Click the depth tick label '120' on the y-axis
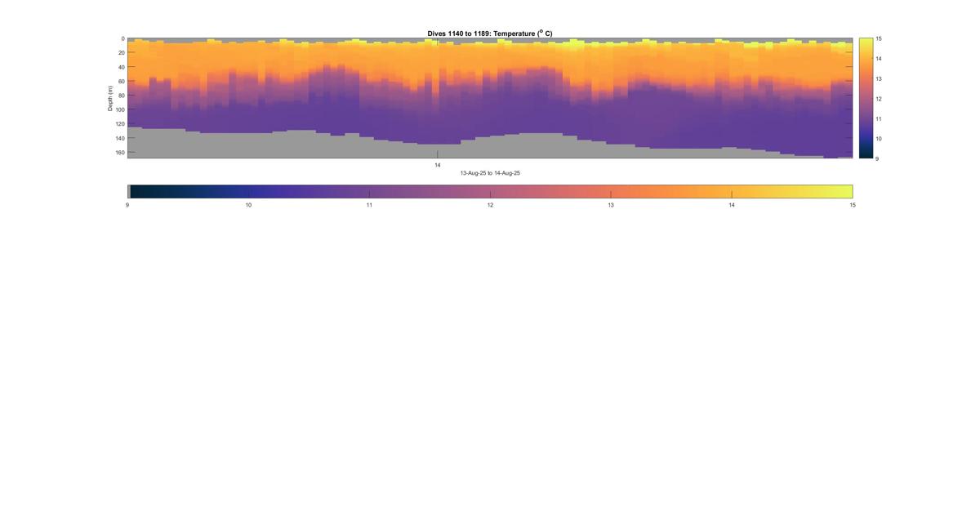 119,124
